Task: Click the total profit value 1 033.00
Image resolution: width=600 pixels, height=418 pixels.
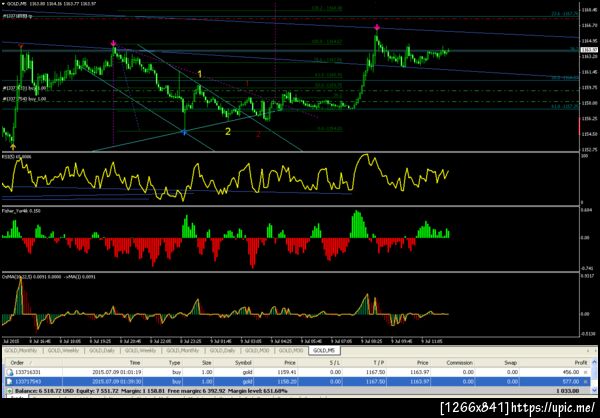Action: pos(567,391)
